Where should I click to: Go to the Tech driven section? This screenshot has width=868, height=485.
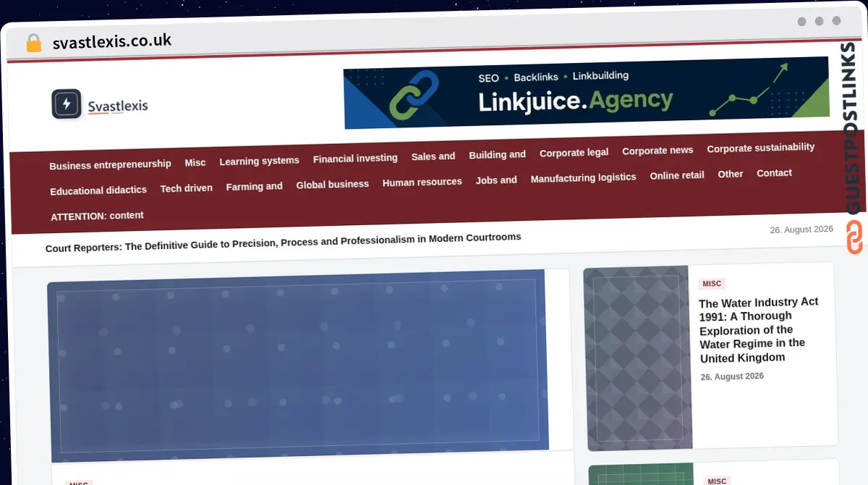coord(187,188)
